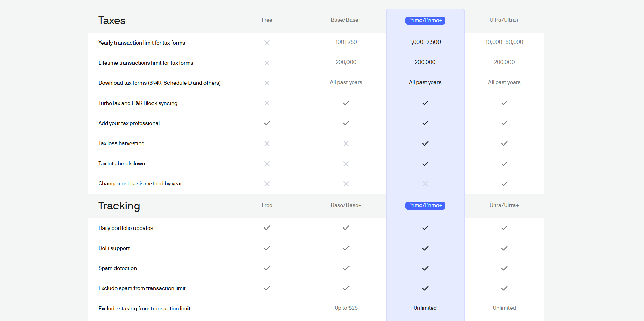Click the checkmark for Tax lots breakdown under Ultra/Ultra+
Image resolution: width=644 pixels, height=321 pixels.
coord(504,163)
